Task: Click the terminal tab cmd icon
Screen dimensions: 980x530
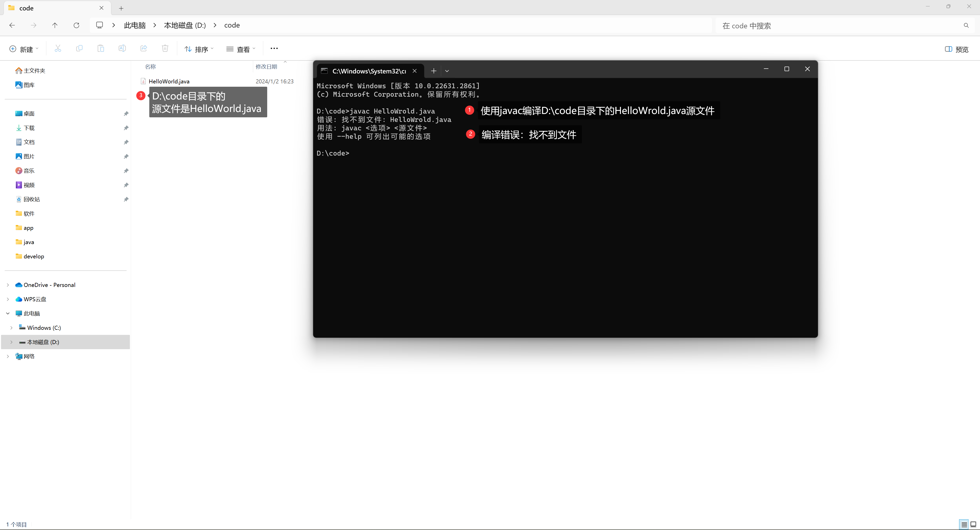Action: (x=324, y=71)
